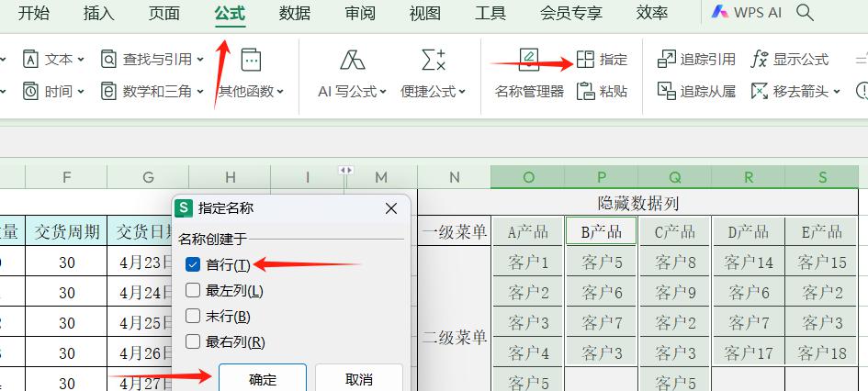Screen dimensions: 868x391
Task: Click 追踪从属 trace dependents
Action: [x=696, y=91]
